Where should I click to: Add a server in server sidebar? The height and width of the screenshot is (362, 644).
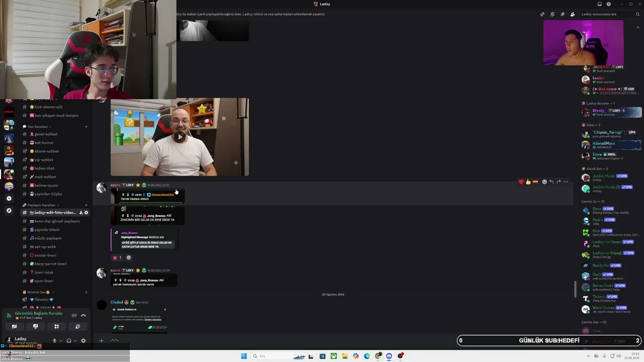(x=9, y=198)
